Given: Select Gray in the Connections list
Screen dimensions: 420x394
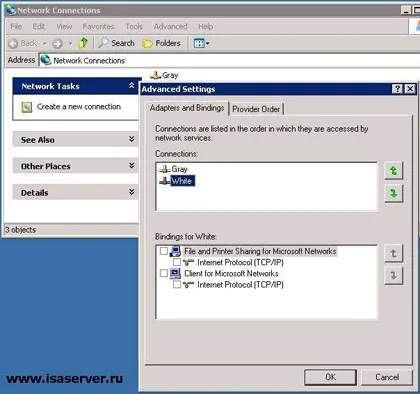Looking at the screenshot, I should [x=179, y=169].
